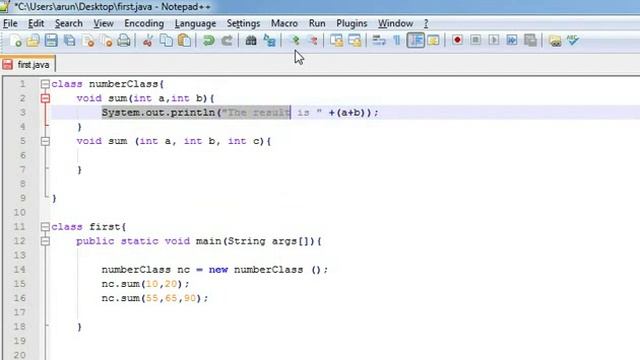Click the Stop Recording macro icon
The image size is (640, 360).
point(476,40)
